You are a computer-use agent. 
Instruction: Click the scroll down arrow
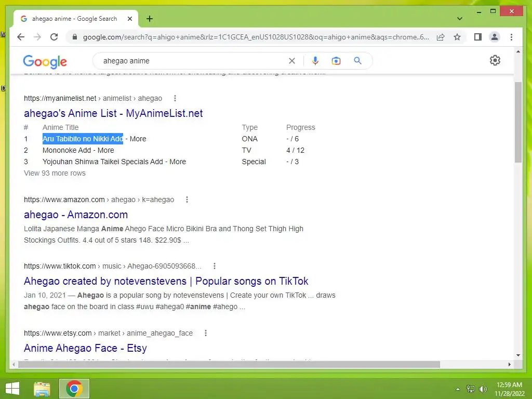pyautogui.click(x=518, y=355)
